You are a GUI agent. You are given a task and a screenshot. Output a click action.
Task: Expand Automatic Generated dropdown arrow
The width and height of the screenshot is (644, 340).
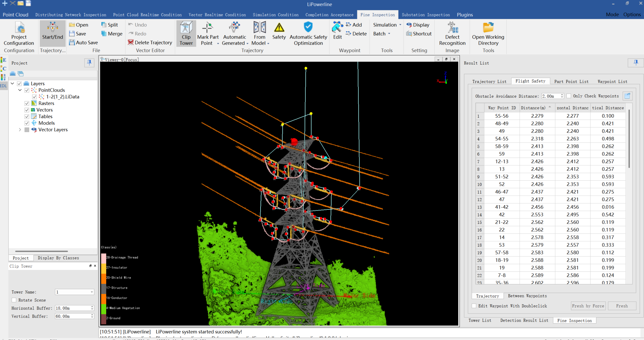tap(247, 44)
